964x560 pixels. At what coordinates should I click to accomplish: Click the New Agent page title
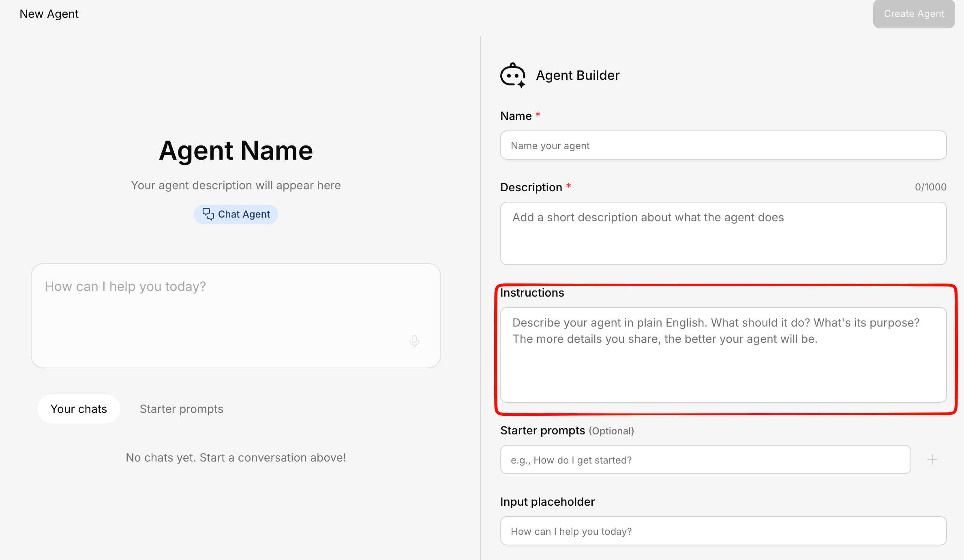(49, 14)
